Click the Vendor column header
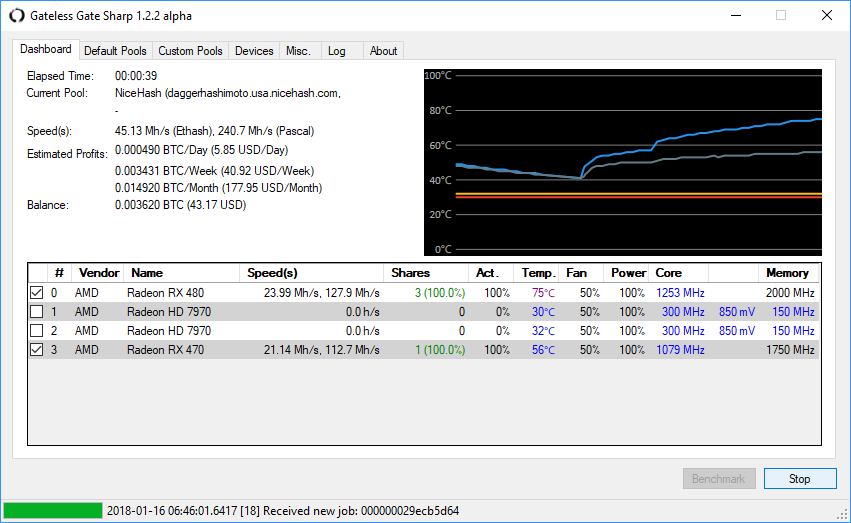Image resolution: width=851 pixels, height=523 pixels. coord(98,273)
